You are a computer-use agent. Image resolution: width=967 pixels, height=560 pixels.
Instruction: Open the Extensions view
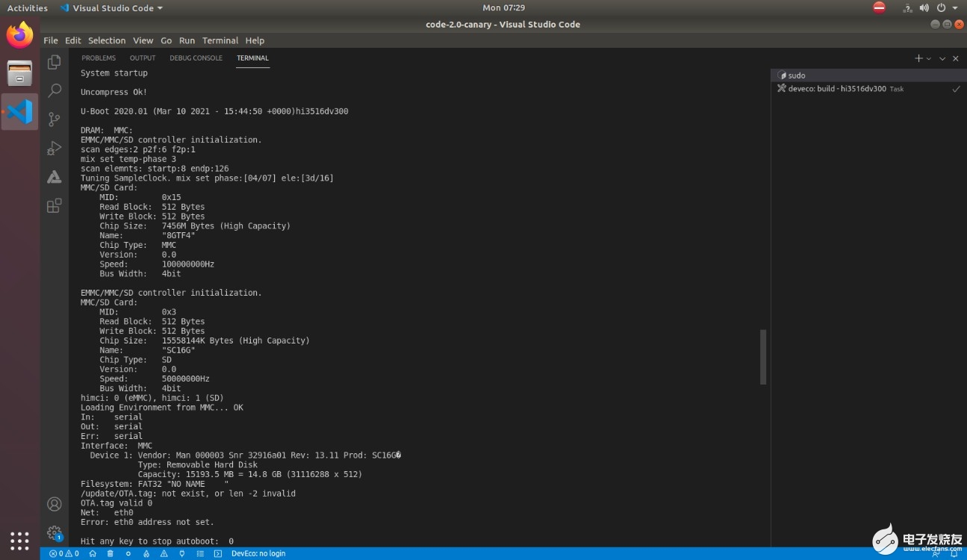pyautogui.click(x=54, y=206)
